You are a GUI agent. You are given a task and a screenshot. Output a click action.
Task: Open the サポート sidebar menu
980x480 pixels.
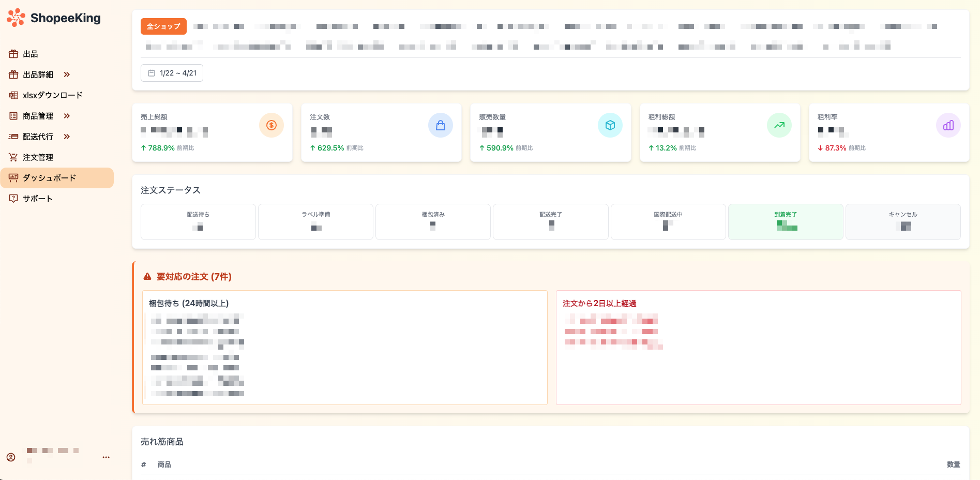click(x=37, y=199)
